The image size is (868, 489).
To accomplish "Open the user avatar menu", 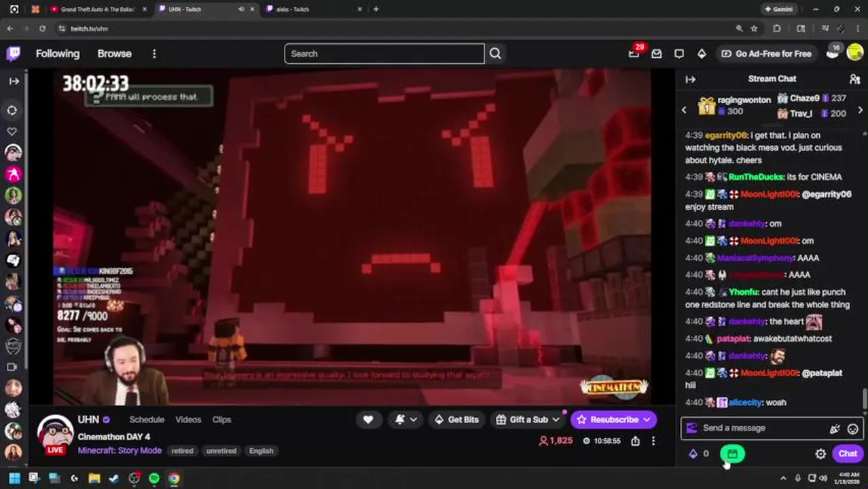I will [x=854, y=54].
